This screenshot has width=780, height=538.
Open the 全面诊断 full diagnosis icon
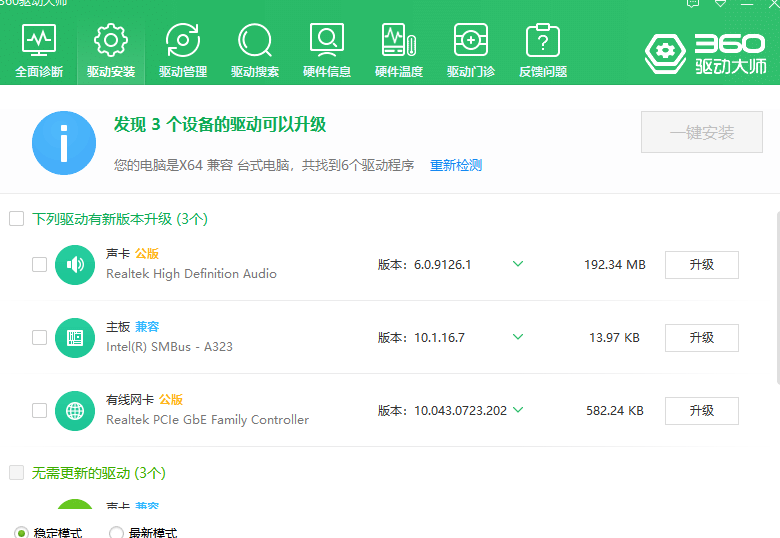(39, 51)
